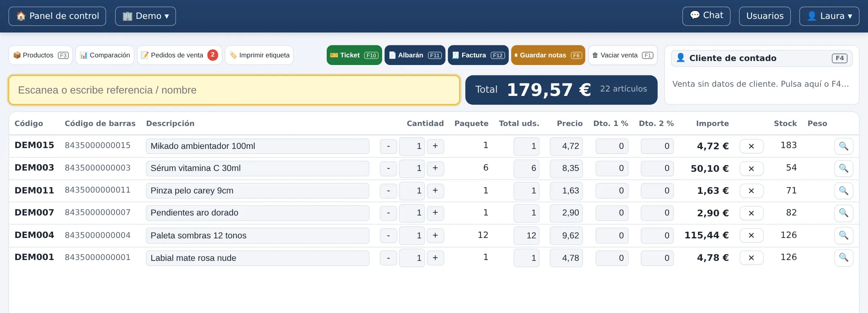Delete Labial mate rosa nude line
This screenshot has width=868, height=313.
pos(751,258)
